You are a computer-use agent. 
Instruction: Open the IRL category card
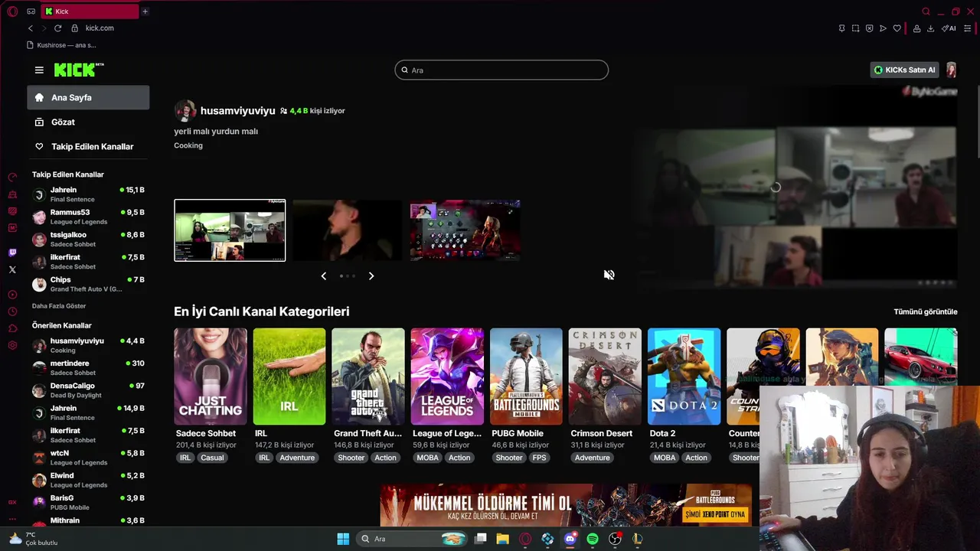click(289, 377)
